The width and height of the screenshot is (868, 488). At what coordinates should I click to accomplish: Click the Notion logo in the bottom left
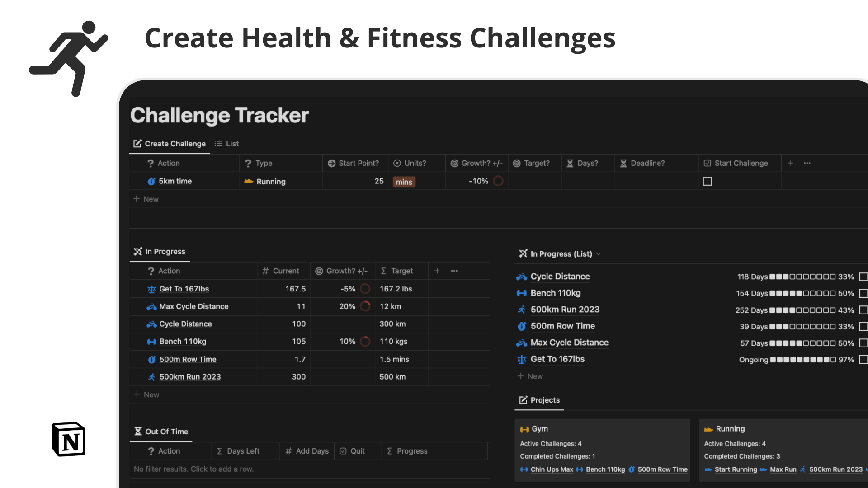point(69,439)
